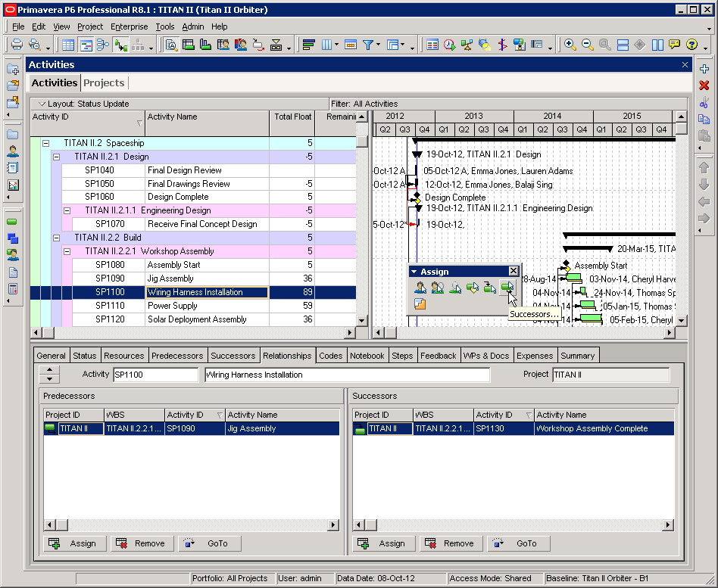The height and width of the screenshot is (588, 718).
Task: Click the Zoom Out magnifier icon
Action: (588, 45)
